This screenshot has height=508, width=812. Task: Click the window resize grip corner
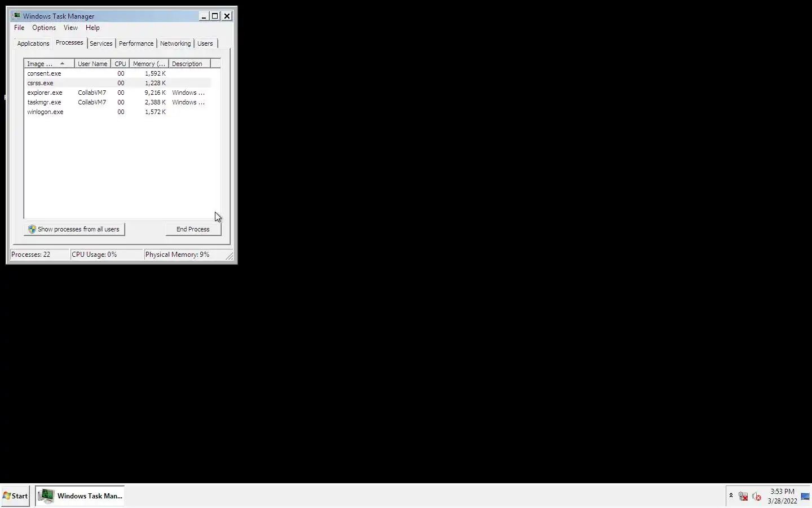230,257
